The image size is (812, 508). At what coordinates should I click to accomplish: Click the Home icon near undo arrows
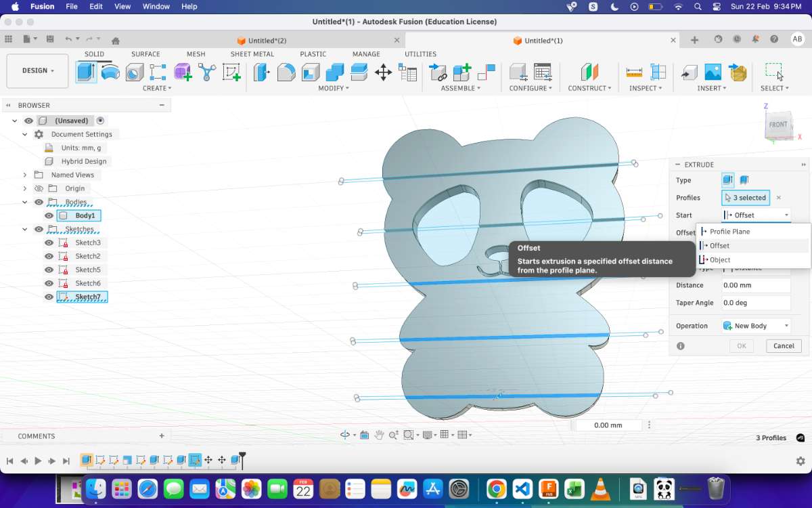[116, 40]
